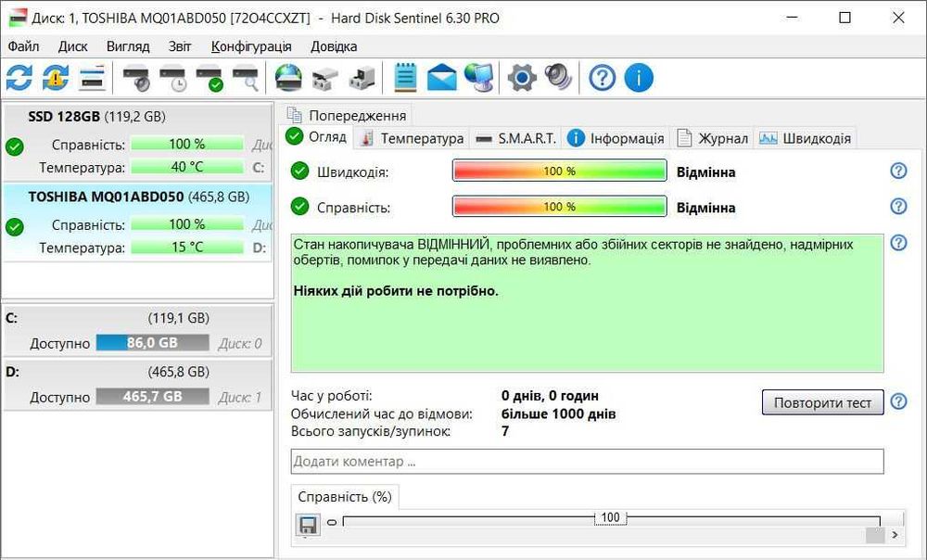
Task: Click the refresh disk status toolbar icon
Action: coord(19,78)
